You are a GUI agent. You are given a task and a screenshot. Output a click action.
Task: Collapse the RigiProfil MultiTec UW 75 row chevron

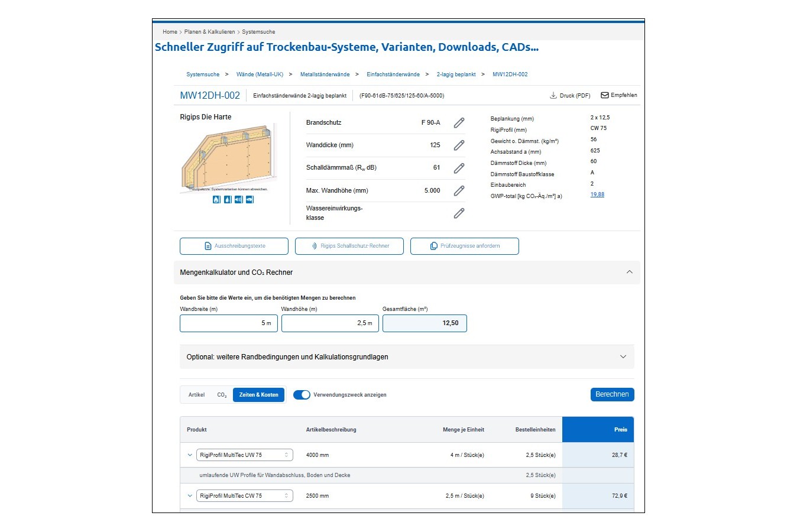tap(190, 455)
